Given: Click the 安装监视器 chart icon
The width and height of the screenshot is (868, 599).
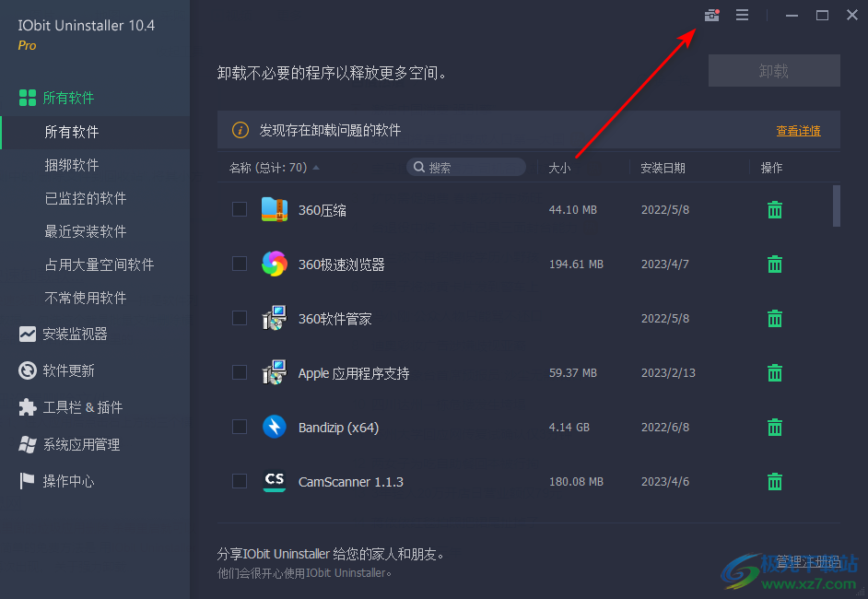Looking at the screenshot, I should coord(27,334).
